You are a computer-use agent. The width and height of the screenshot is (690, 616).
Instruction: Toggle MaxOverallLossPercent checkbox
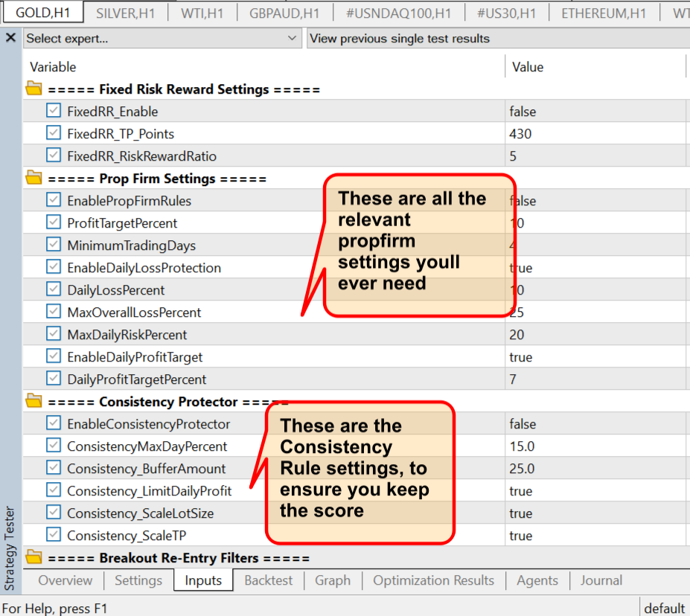click(54, 312)
